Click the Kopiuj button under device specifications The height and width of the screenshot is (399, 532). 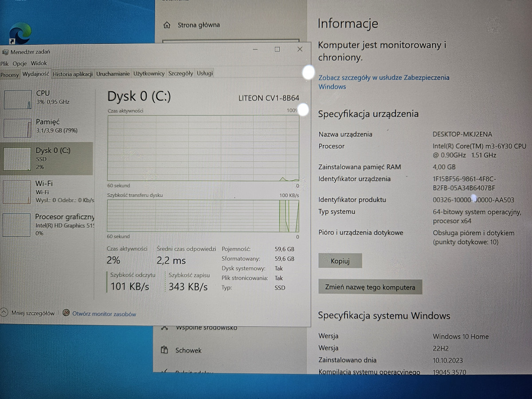340,261
